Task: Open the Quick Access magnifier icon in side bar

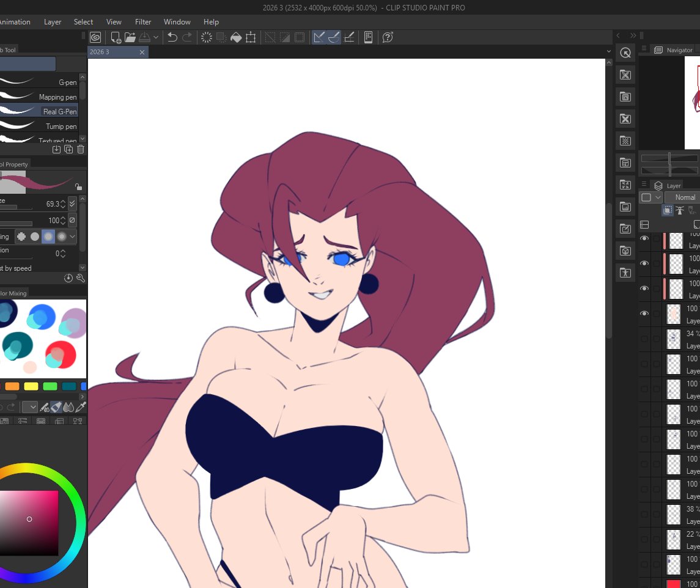Action: pos(625,53)
